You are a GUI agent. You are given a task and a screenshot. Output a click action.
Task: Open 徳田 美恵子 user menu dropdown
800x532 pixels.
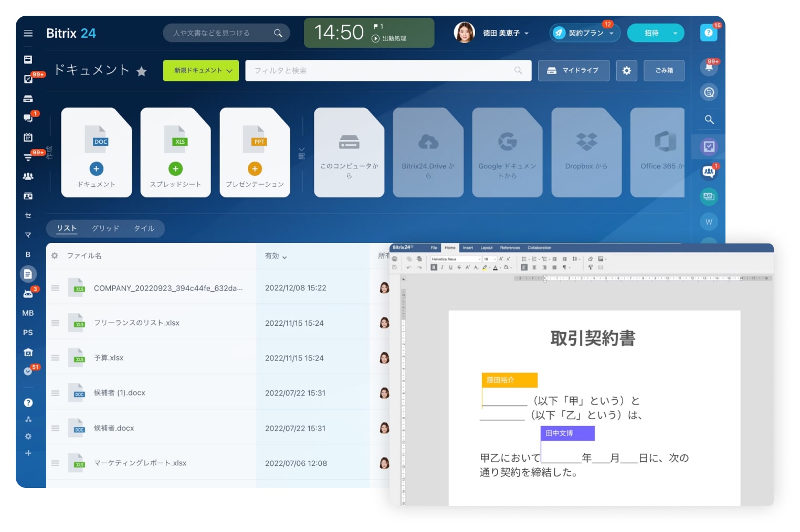[527, 33]
